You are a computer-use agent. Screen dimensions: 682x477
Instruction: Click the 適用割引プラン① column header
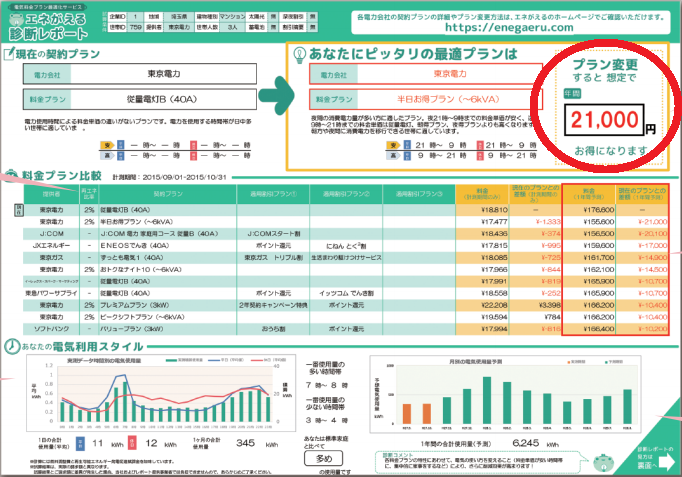(x=273, y=194)
